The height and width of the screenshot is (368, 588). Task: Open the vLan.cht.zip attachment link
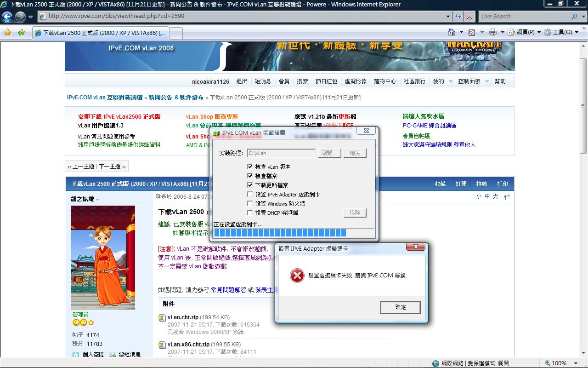(x=183, y=317)
